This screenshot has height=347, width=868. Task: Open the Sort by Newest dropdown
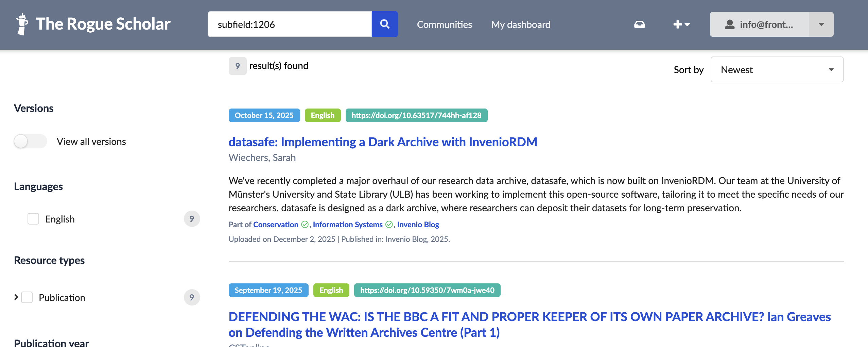pos(777,70)
